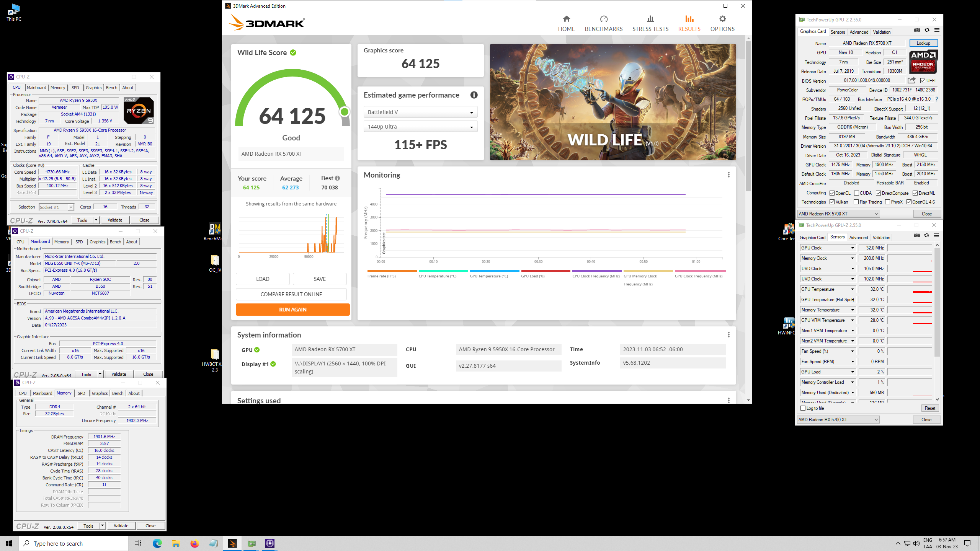Viewport: 980px width, 551px height.
Task: Toggle CUDA checkbox in GPU-Z
Action: tap(856, 193)
